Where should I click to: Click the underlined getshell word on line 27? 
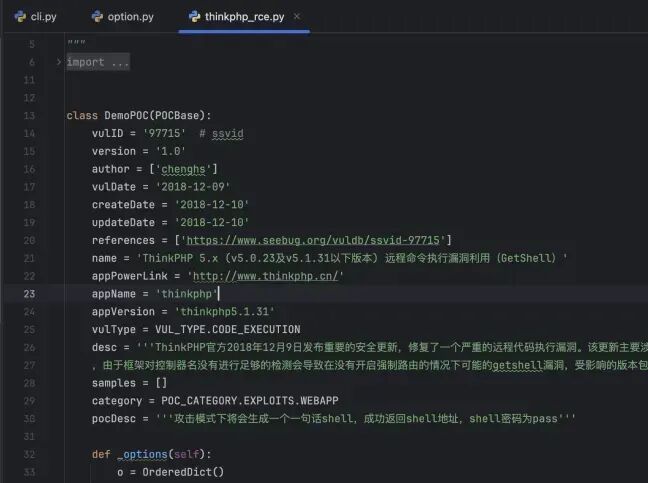[x=517, y=365]
